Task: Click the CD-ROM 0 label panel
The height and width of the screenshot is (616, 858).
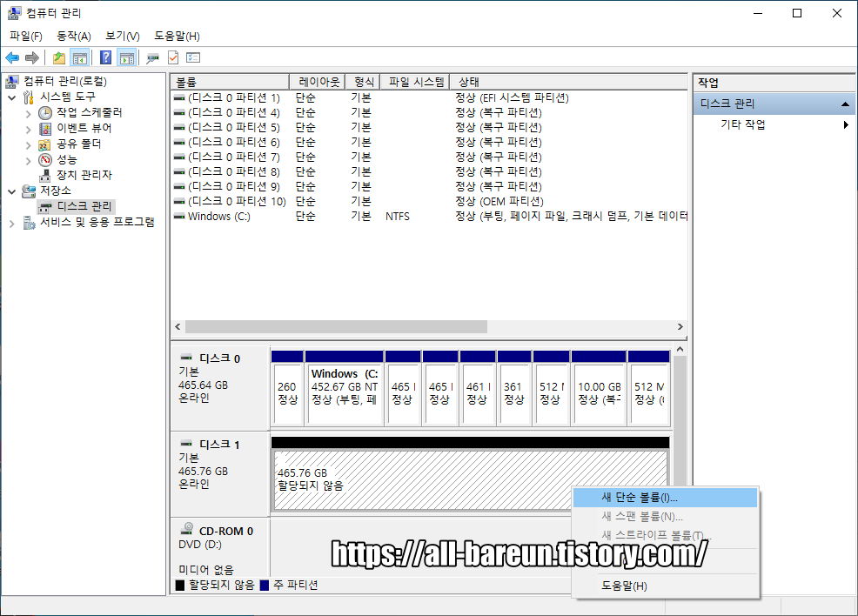Action: 219,549
